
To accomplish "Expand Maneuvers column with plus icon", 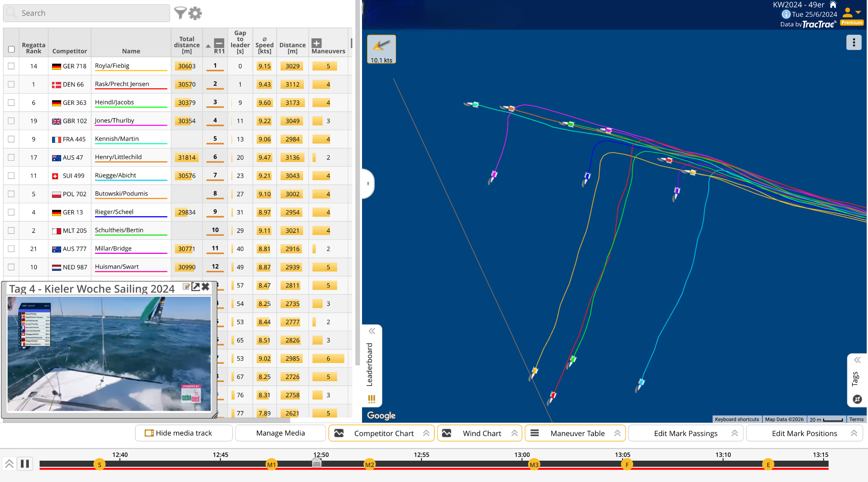I will [x=316, y=43].
